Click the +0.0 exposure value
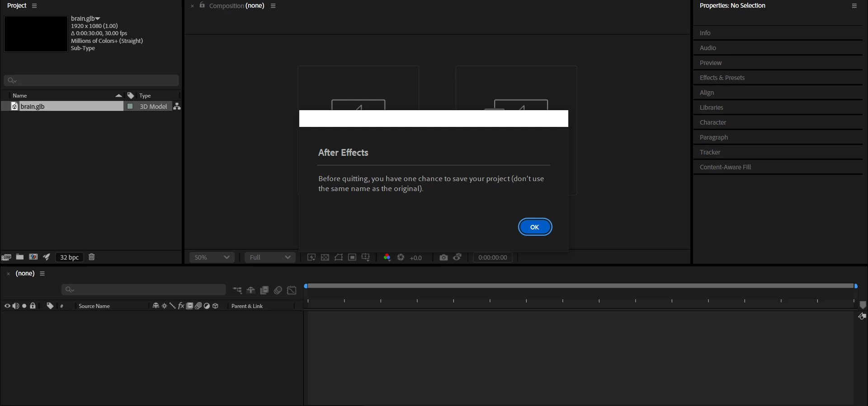This screenshot has width=868, height=406. click(416, 258)
